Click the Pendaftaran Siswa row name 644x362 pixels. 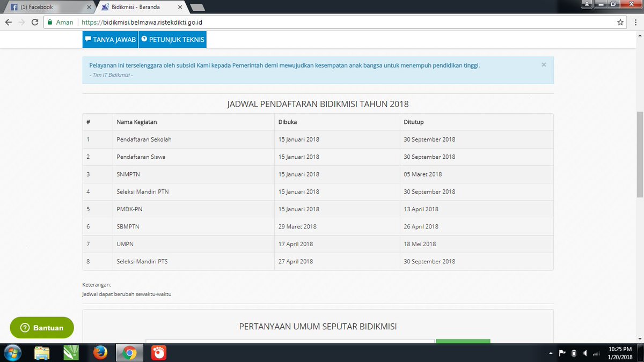141,157
